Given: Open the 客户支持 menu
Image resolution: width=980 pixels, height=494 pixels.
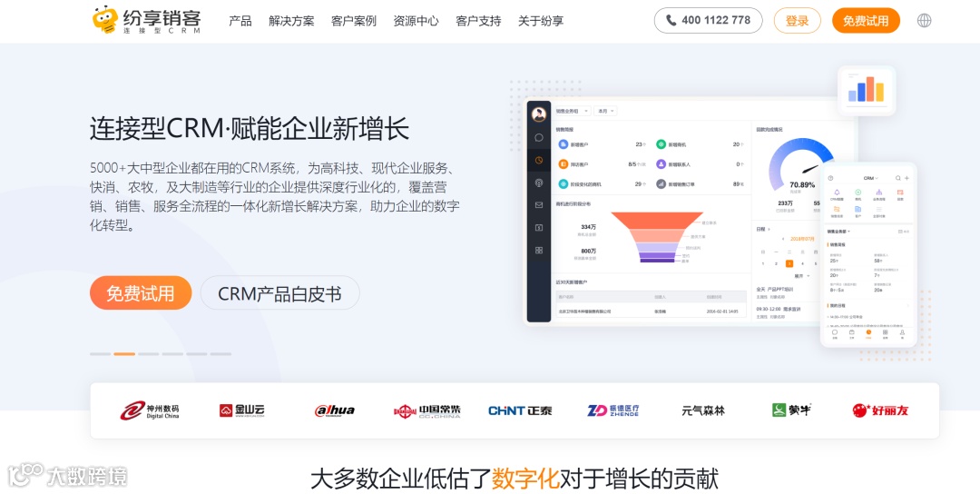Looking at the screenshot, I should pyautogui.click(x=478, y=21).
